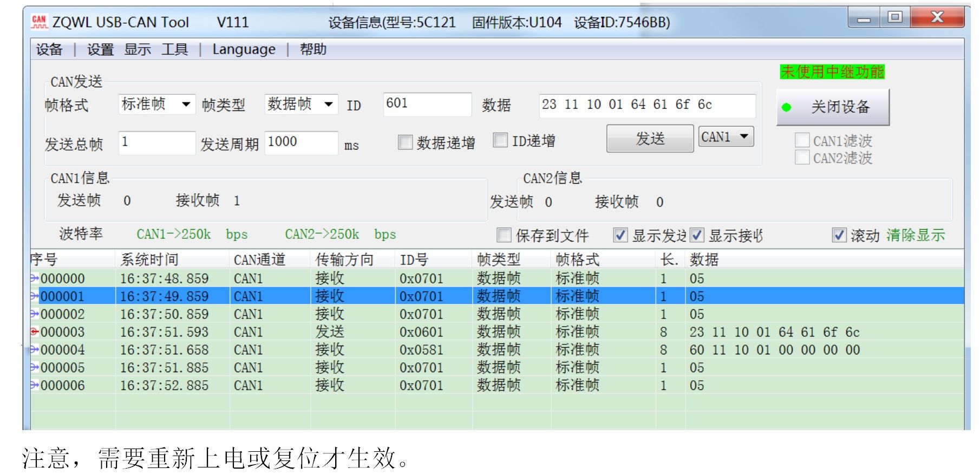Open the Language menu
Image resolution: width=980 pixels, height=474 pixels.
click(x=244, y=49)
